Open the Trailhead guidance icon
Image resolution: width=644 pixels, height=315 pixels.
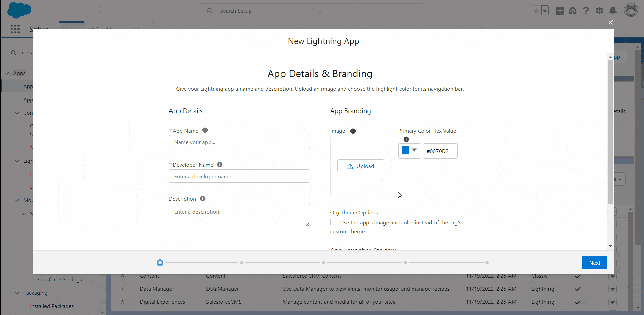pos(573,11)
